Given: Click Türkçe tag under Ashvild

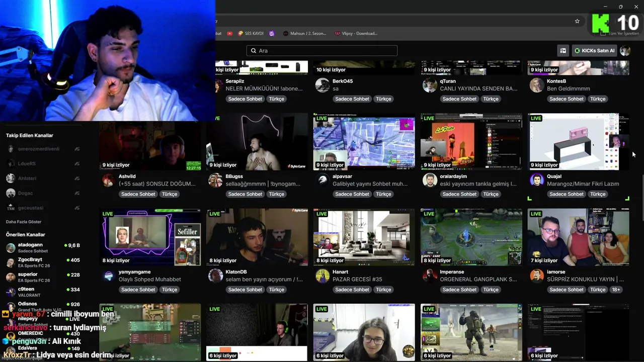Looking at the screenshot, I should click(169, 194).
